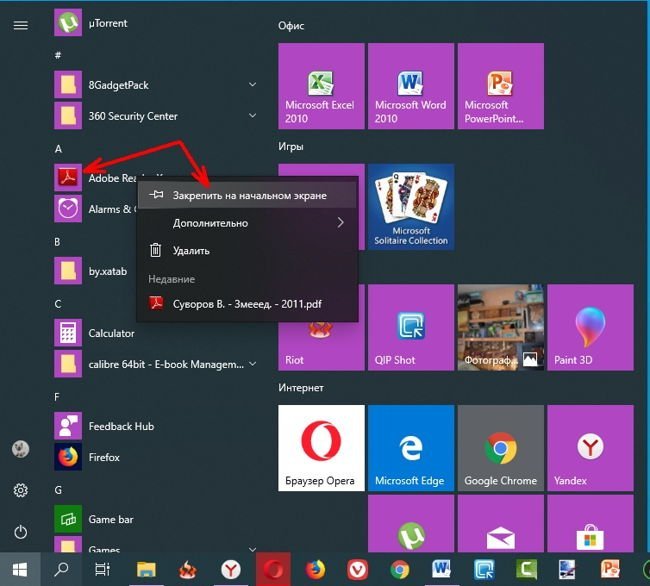Viewport: 650px width, 586px height.
Task: Click the # section header
Action: (x=58, y=55)
